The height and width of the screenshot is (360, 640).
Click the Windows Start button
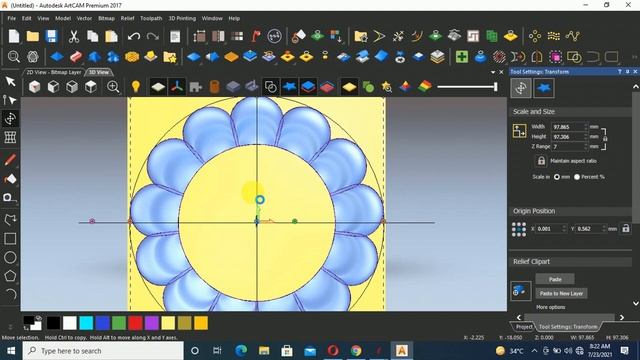pos(11,351)
